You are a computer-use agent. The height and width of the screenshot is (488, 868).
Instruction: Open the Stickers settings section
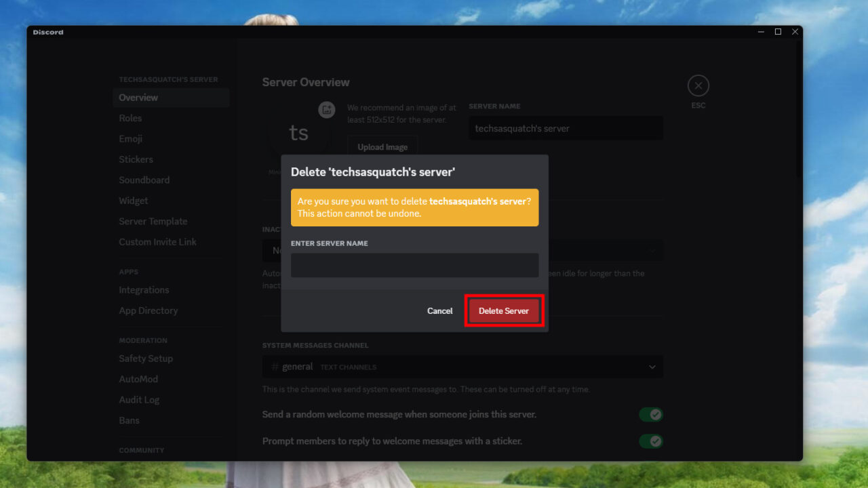click(136, 159)
